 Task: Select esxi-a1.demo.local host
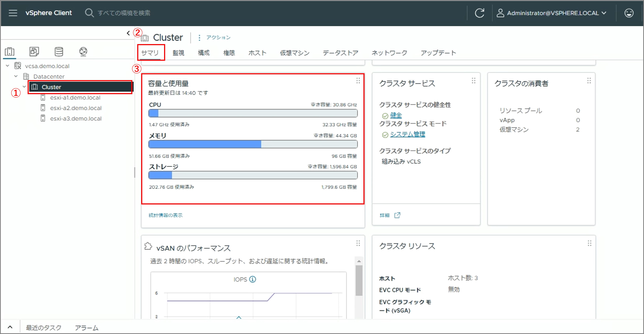75,97
